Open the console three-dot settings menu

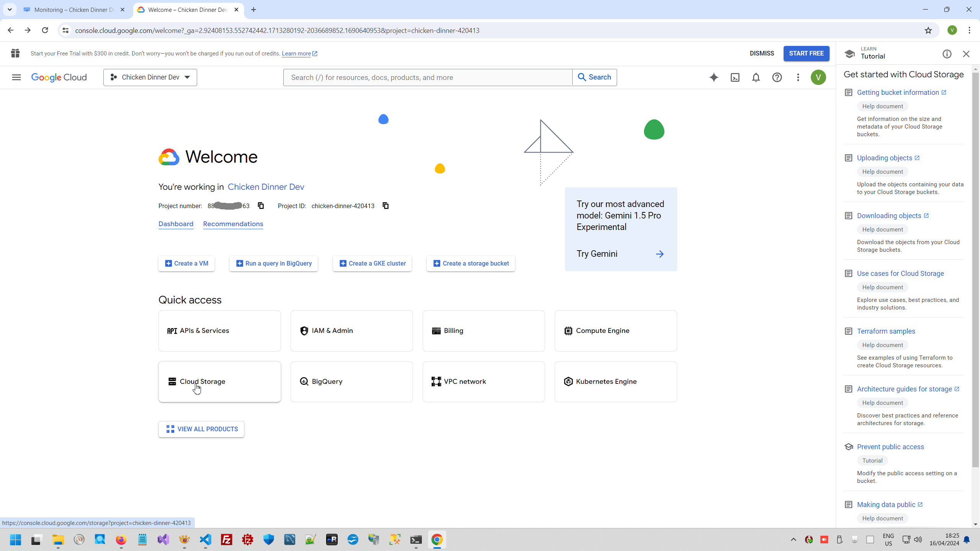click(798, 77)
